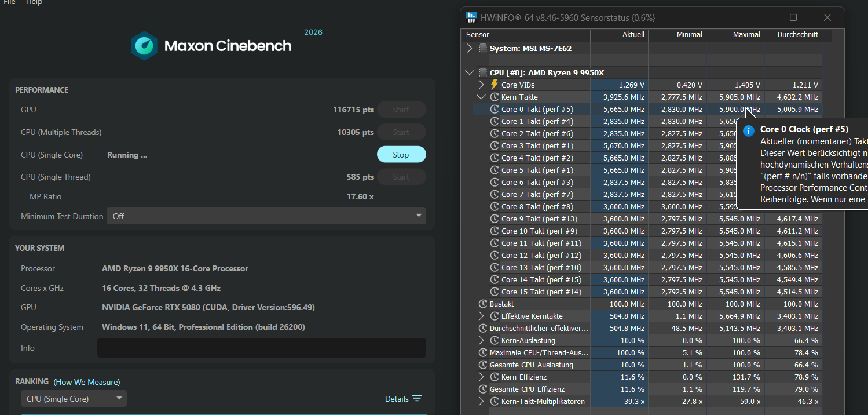The image size is (868, 415).
Task: Click the clock icon of Bustakt
Action: coord(483,304)
